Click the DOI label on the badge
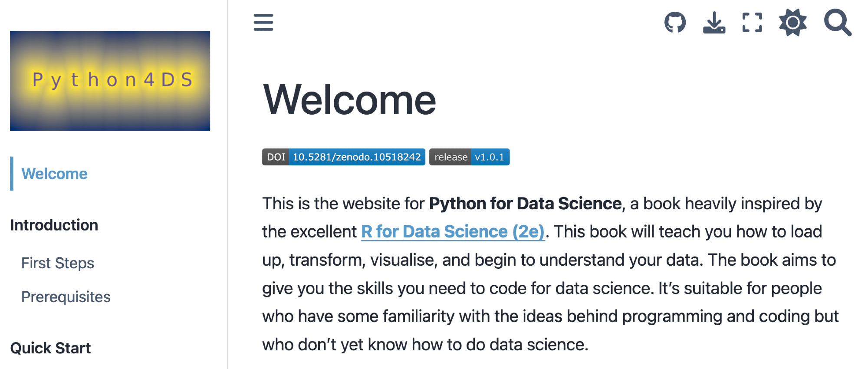 [x=276, y=157]
